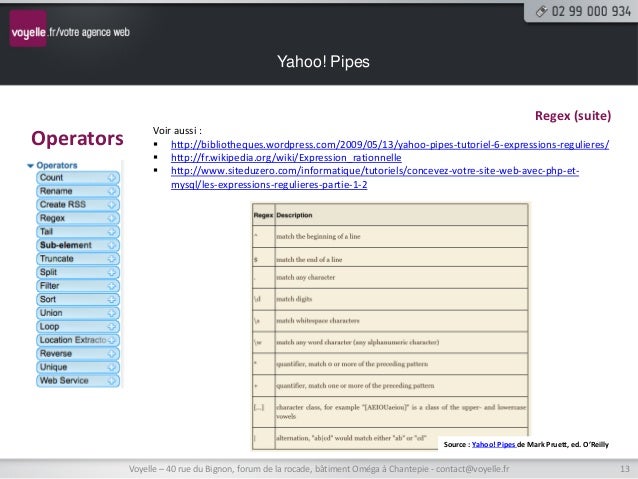The height and width of the screenshot is (479, 638).
Task: Collapse the Operators tree section
Action: (x=30, y=166)
